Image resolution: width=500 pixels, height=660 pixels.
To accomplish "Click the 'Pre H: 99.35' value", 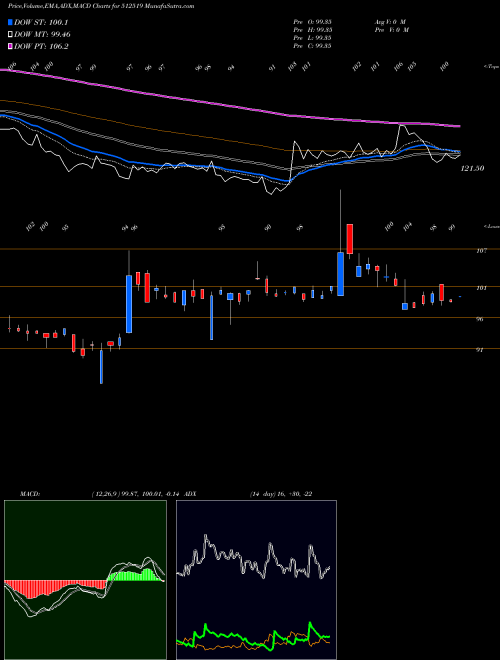I will 312,30.
